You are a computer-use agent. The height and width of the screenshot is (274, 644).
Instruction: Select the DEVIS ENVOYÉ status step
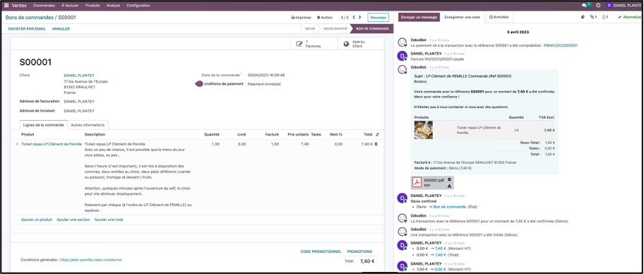pyautogui.click(x=335, y=29)
